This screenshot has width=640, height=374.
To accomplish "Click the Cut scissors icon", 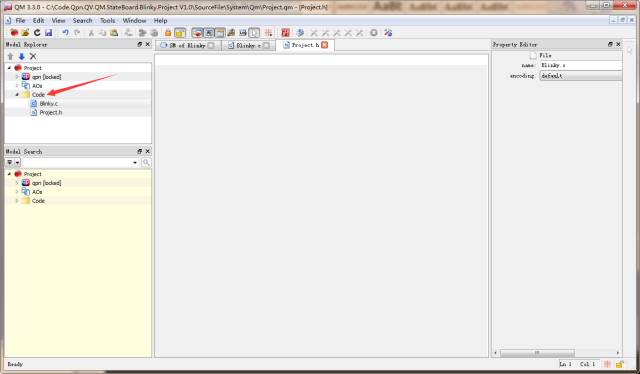I will coord(91,33).
